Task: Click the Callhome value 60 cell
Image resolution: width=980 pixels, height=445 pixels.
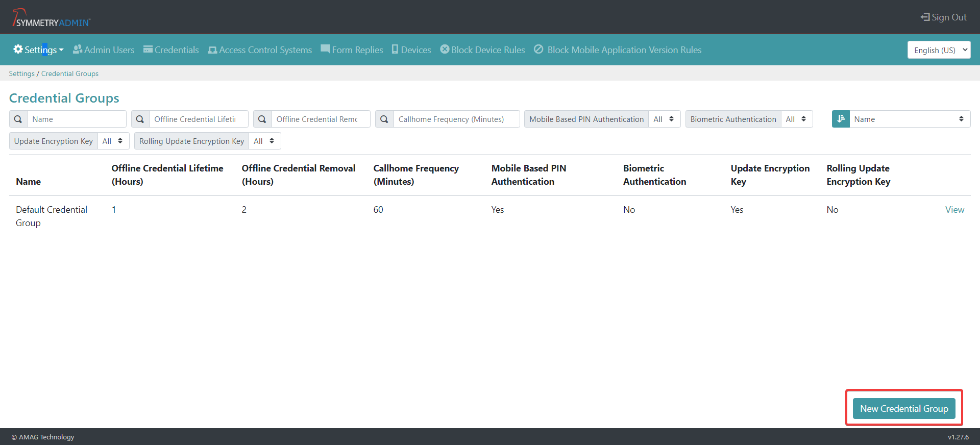Action: tap(378, 210)
